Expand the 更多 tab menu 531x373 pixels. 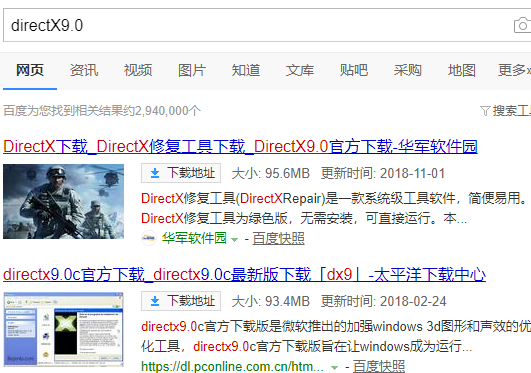514,70
